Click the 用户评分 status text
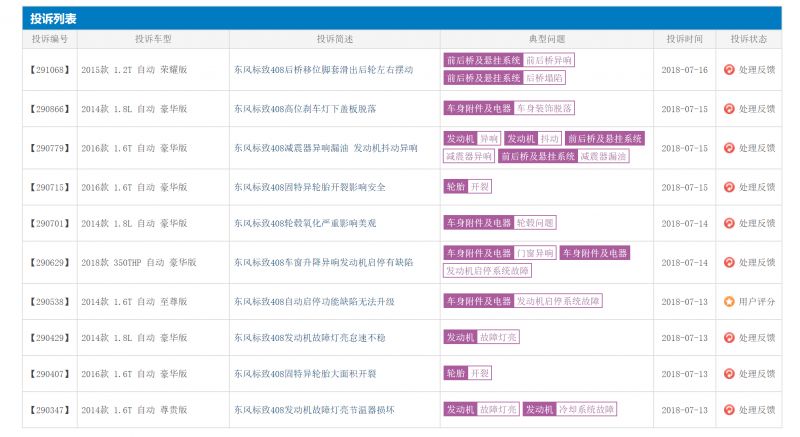The height and width of the screenshot is (437, 800). (757, 302)
